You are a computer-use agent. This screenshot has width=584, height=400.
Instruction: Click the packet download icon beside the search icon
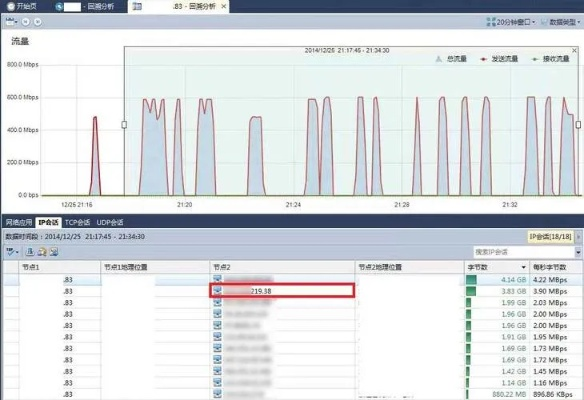pyautogui.click(x=54, y=252)
